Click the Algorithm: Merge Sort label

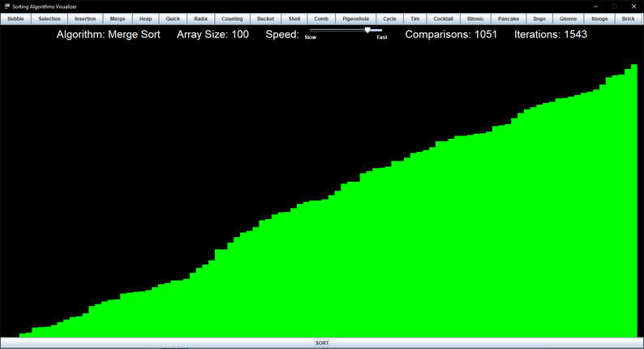click(109, 35)
